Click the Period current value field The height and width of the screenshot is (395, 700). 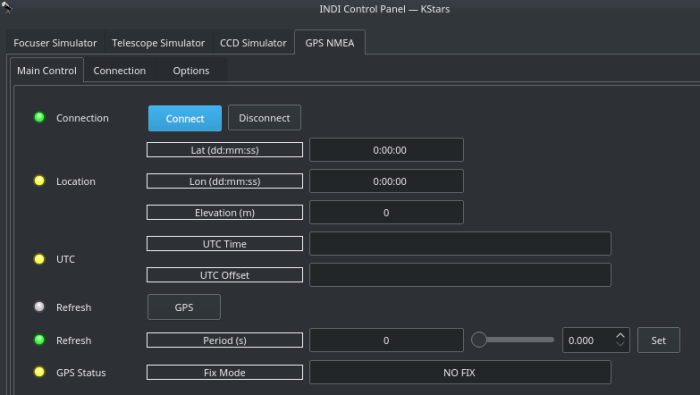point(387,341)
